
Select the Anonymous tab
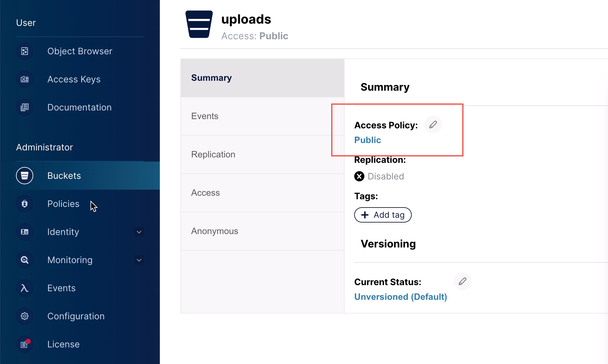tap(214, 231)
